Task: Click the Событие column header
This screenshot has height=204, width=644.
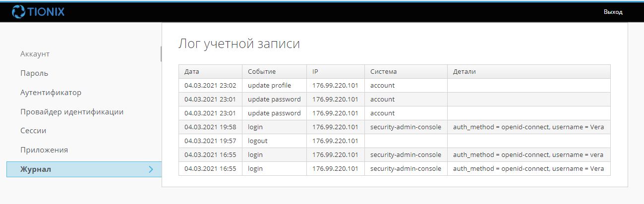Action: pos(262,72)
